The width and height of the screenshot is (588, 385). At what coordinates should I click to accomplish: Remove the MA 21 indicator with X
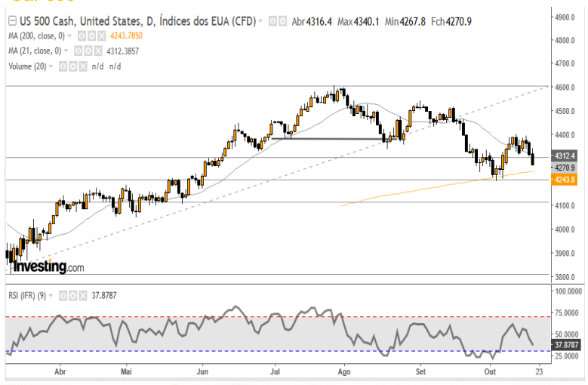(98, 51)
